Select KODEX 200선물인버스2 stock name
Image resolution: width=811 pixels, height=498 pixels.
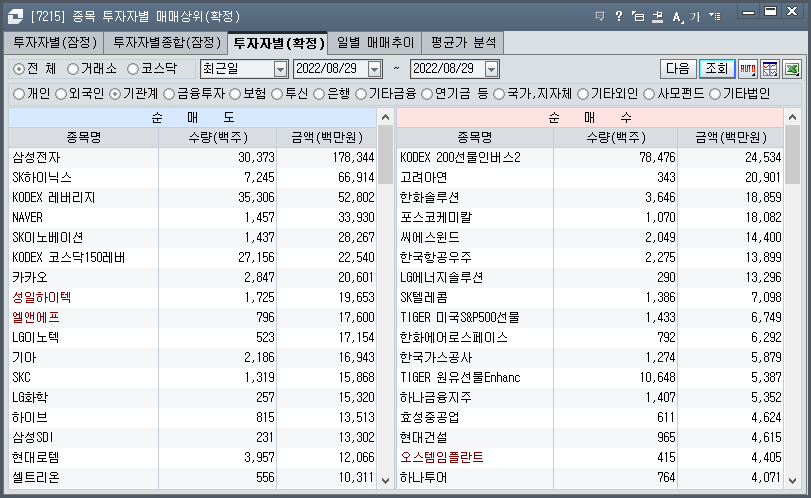tap(460, 157)
